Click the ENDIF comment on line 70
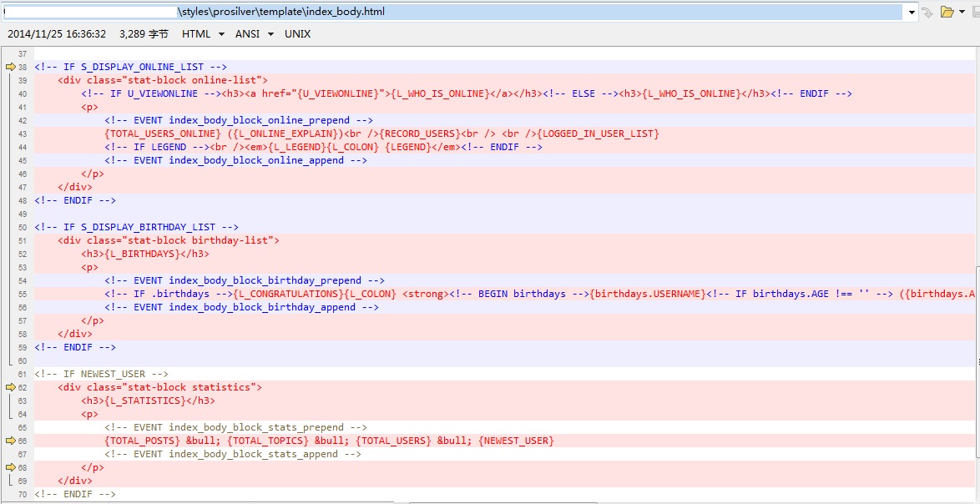Image resolution: width=980 pixels, height=504 pixels. pos(75,494)
